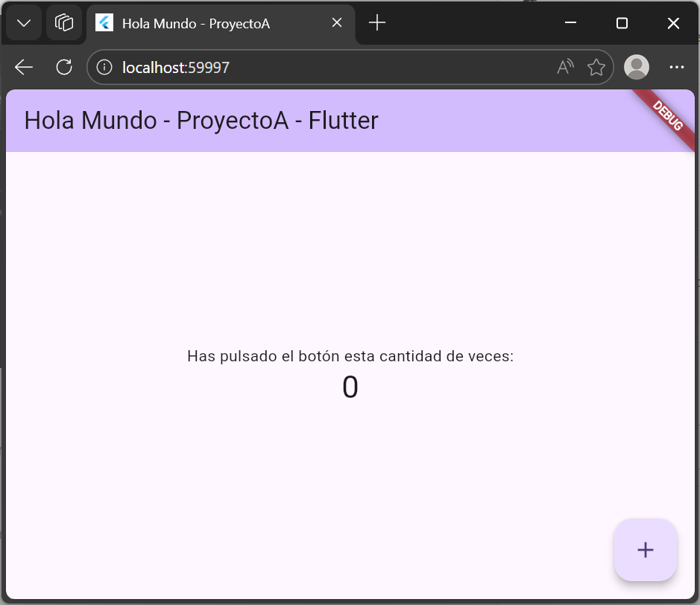
Task: Open the browser profile avatar
Action: pos(636,67)
